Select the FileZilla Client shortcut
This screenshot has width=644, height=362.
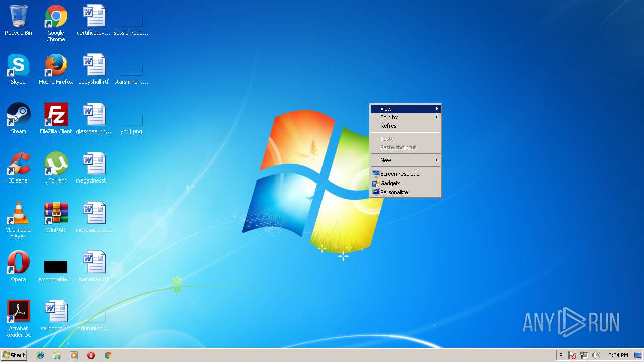tap(56, 119)
